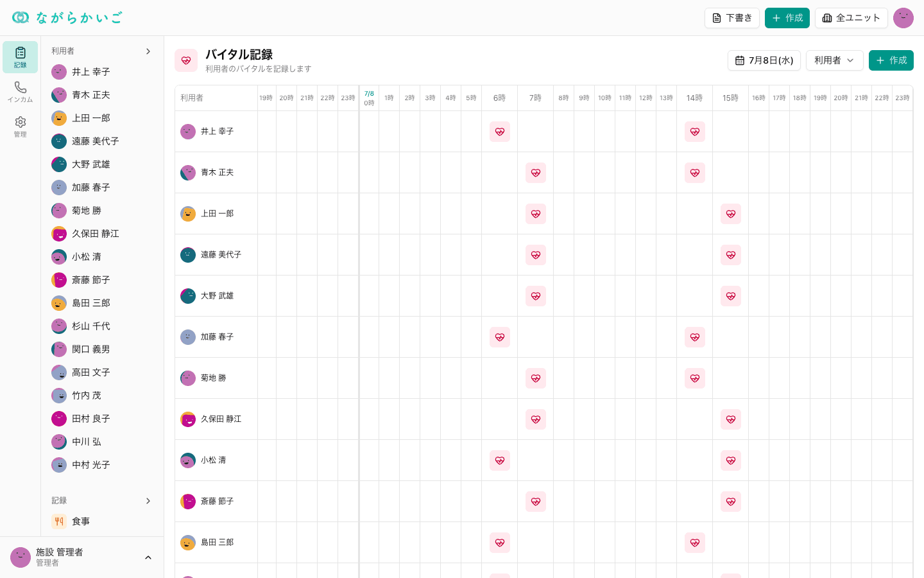Open 上田 一郎's 15時 vital record icon
Screen dimensions: 924x578
[731, 214]
